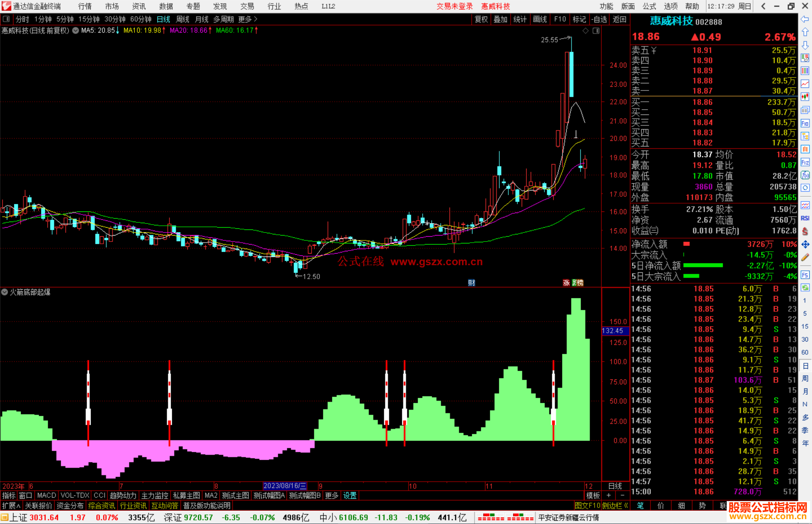Viewport: 812px width, 524px height.
Task: Click the four-way move arrows icon
Action: click(x=805, y=245)
